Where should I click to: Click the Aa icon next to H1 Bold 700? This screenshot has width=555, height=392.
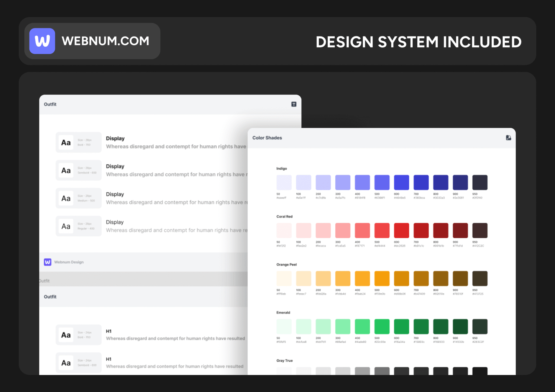(x=66, y=335)
